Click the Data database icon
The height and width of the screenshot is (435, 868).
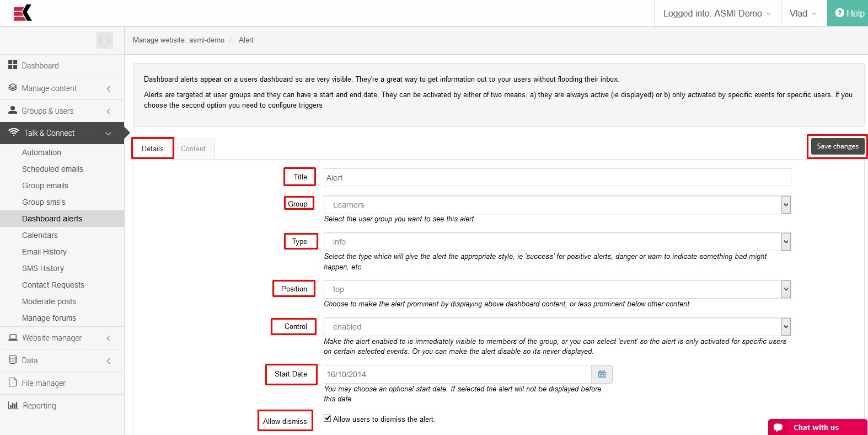pos(13,360)
